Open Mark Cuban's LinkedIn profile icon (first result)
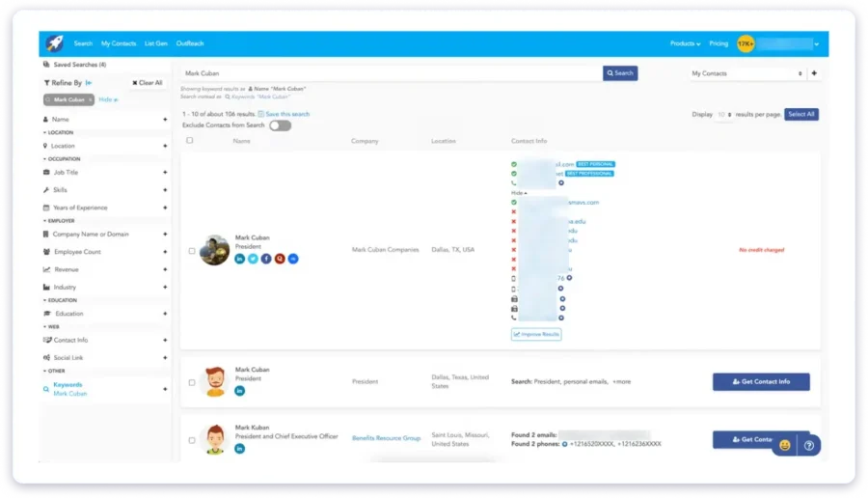Screen dimensions: 868x499 (240, 259)
